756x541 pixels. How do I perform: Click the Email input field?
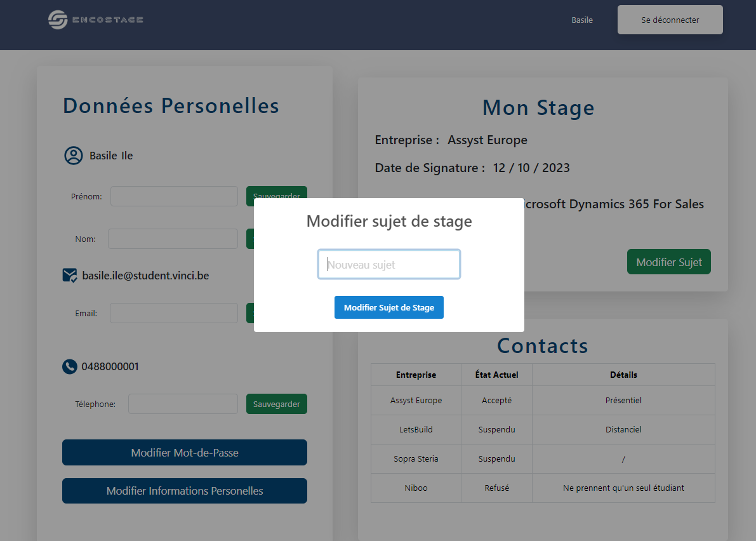pos(174,313)
